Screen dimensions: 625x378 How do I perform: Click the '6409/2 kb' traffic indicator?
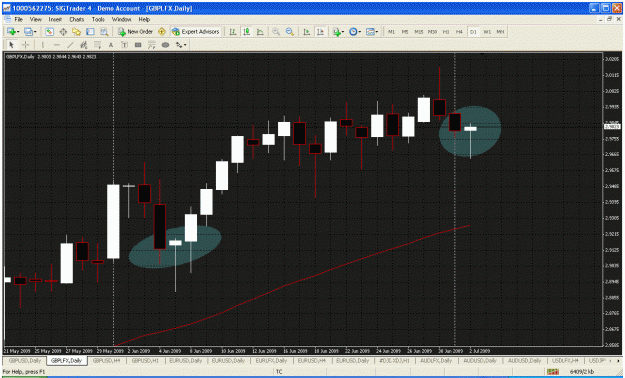582,372
